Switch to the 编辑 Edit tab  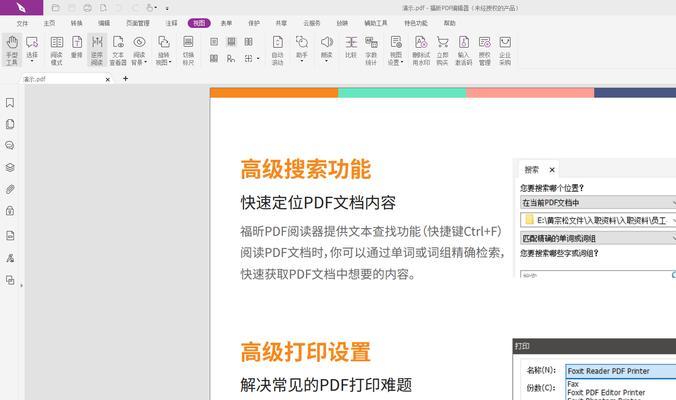tap(104, 23)
